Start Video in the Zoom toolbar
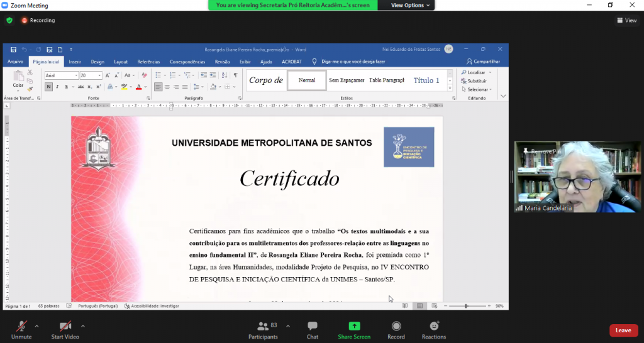Viewport: 644px width, 343px height. pyautogui.click(x=65, y=330)
